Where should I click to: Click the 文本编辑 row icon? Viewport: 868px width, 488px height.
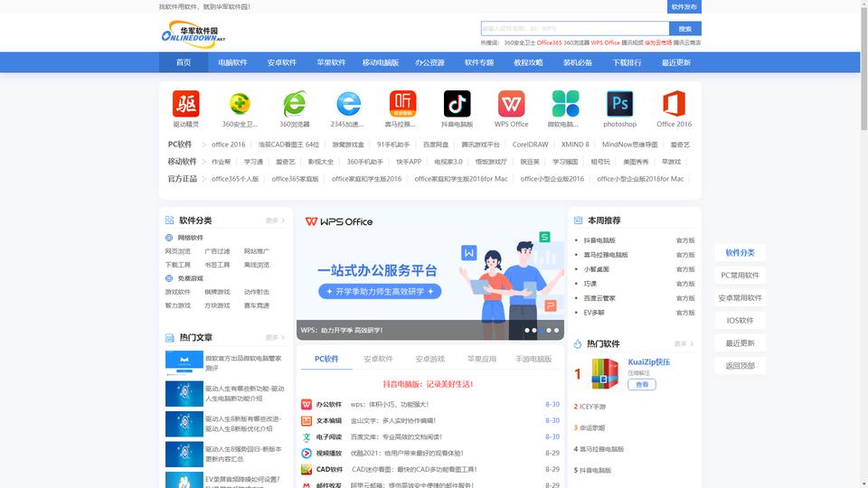click(307, 420)
